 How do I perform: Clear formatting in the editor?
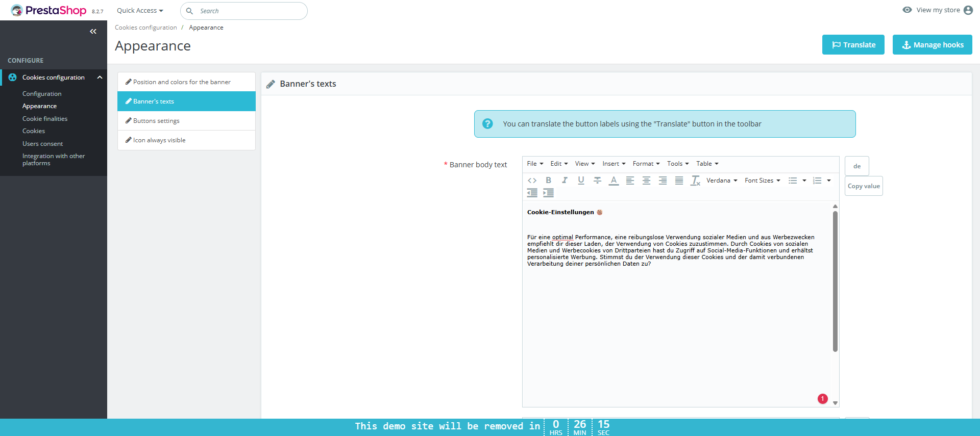click(x=695, y=181)
